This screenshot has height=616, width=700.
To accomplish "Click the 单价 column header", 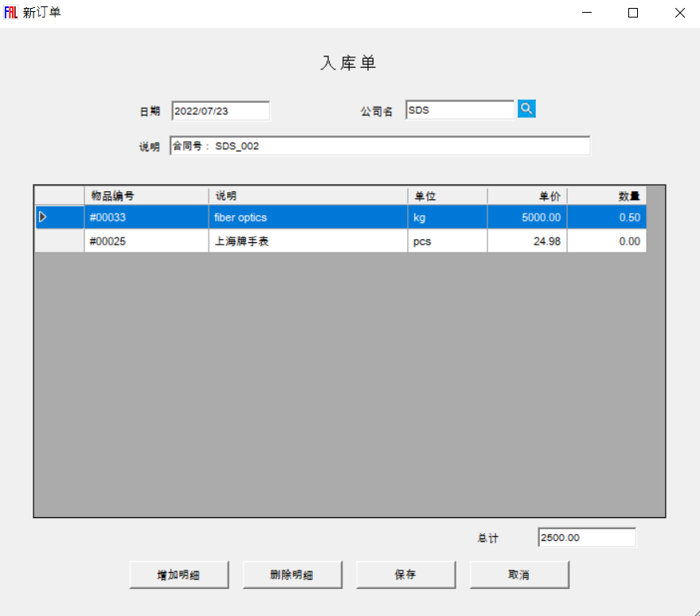I will [x=526, y=196].
